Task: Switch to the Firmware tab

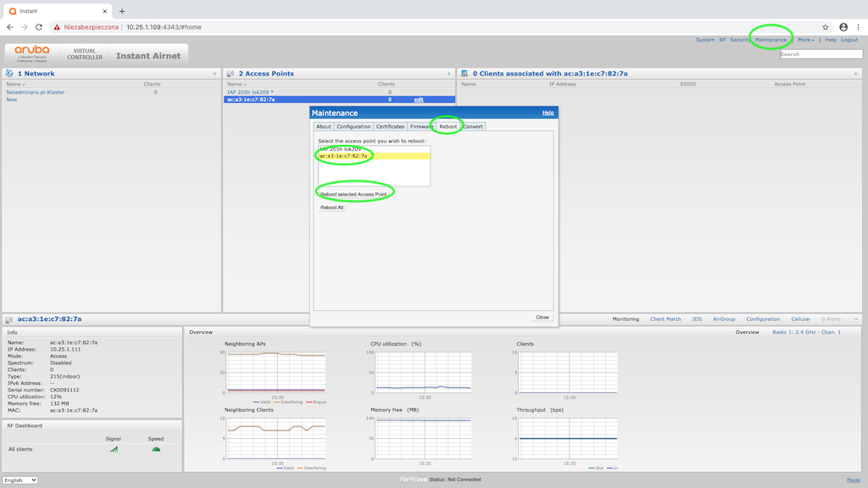Action: pyautogui.click(x=421, y=126)
